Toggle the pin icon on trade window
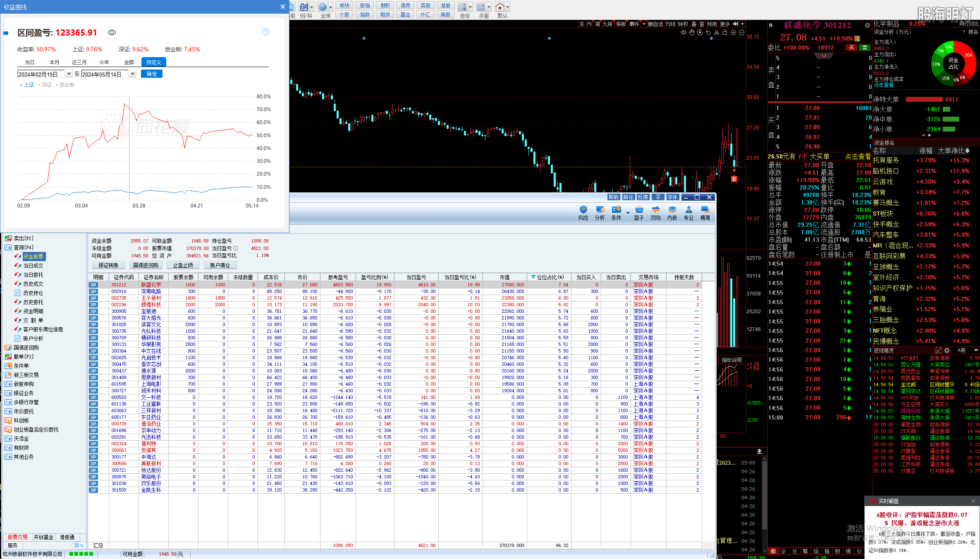The width and height of the screenshot is (980, 559). [x=658, y=197]
